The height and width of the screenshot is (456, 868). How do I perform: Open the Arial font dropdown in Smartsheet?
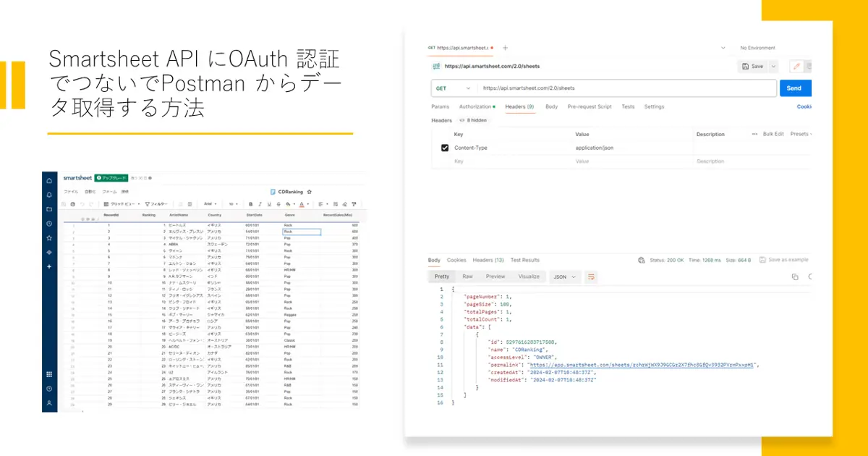210,204
